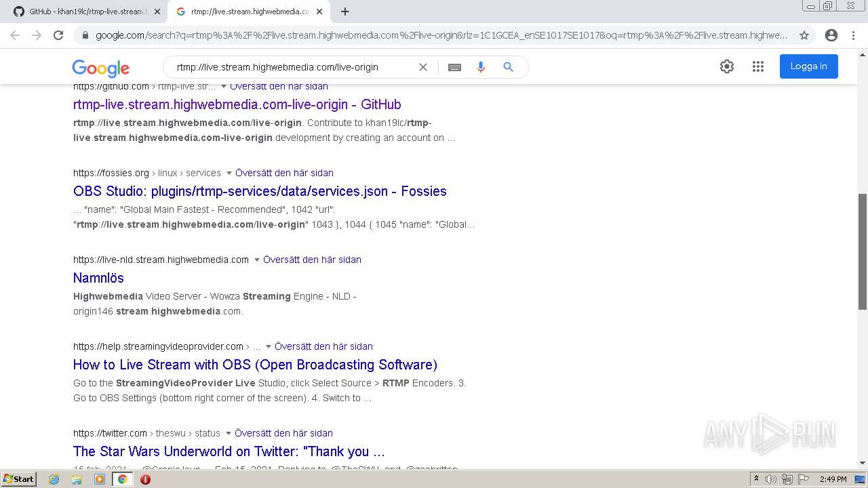This screenshot has width=868, height=488.
Task: Translate the GitHub result page
Action: click(x=279, y=86)
